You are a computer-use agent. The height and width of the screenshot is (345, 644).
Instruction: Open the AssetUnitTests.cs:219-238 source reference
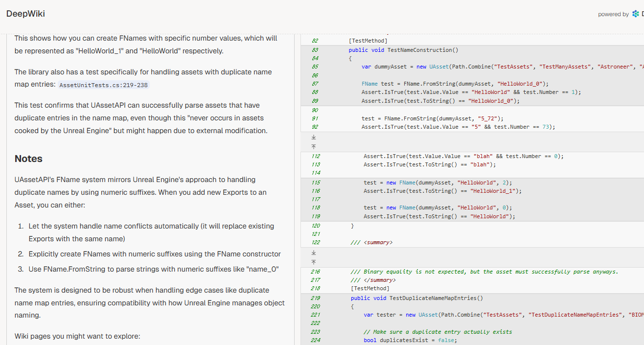(104, 85)
